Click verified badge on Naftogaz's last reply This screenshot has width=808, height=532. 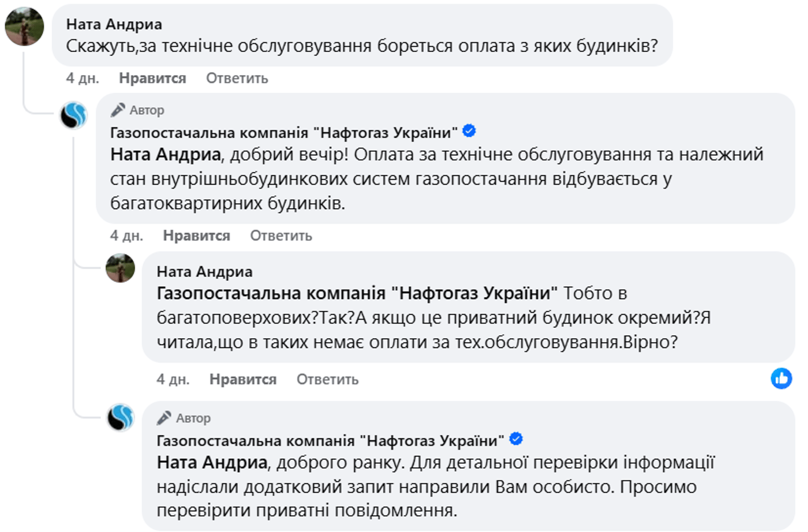(516, 439)
